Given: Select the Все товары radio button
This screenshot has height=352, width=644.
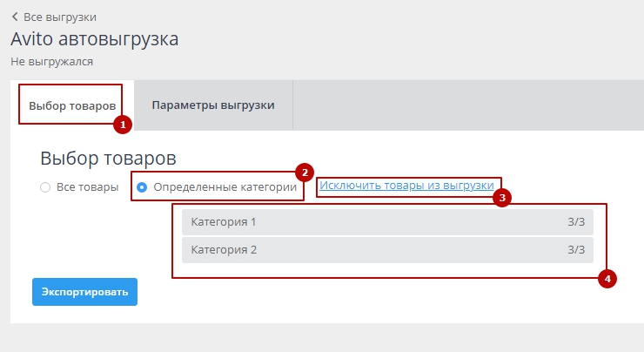Looking at the screenshot, I should (45, 186).
